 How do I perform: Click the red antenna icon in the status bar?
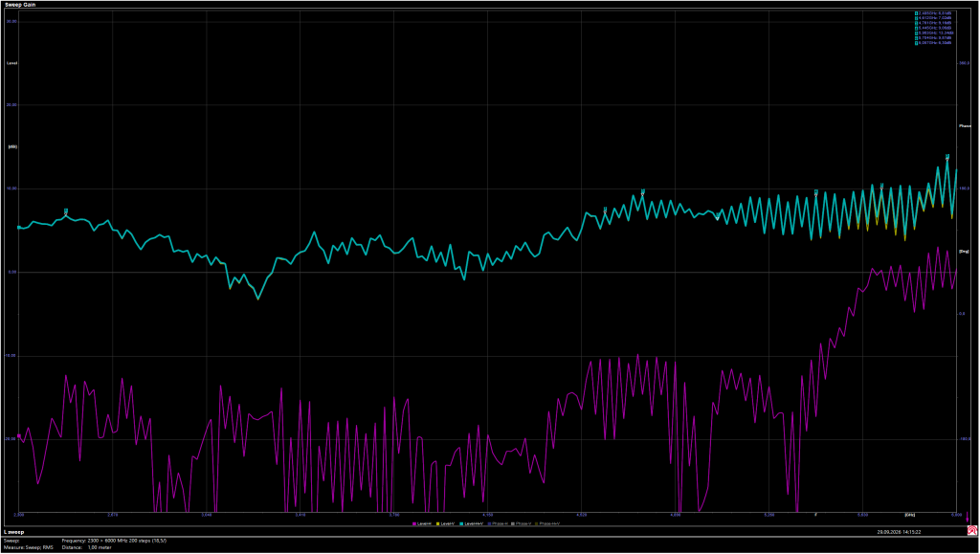[972, 530]
